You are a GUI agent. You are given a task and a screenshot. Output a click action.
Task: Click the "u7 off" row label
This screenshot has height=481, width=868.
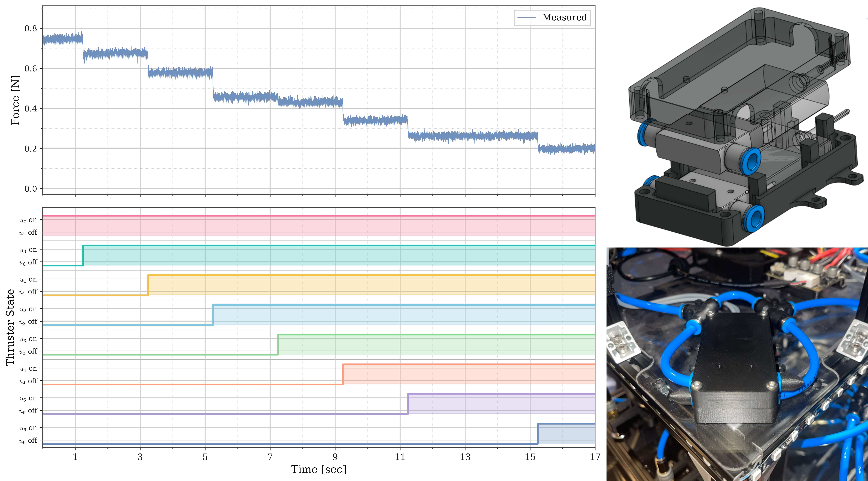[x=28, y=232]
